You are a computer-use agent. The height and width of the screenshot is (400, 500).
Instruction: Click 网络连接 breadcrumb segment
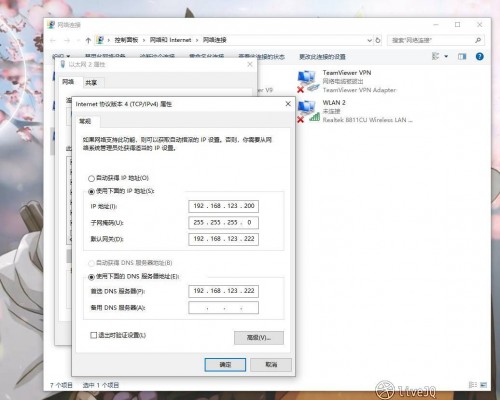[215, 40]
